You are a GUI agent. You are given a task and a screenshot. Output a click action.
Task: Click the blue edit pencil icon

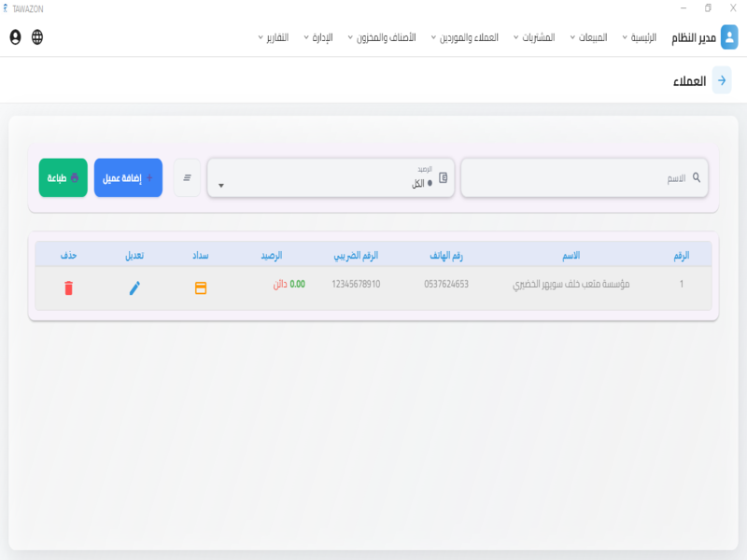pos(134,287)
